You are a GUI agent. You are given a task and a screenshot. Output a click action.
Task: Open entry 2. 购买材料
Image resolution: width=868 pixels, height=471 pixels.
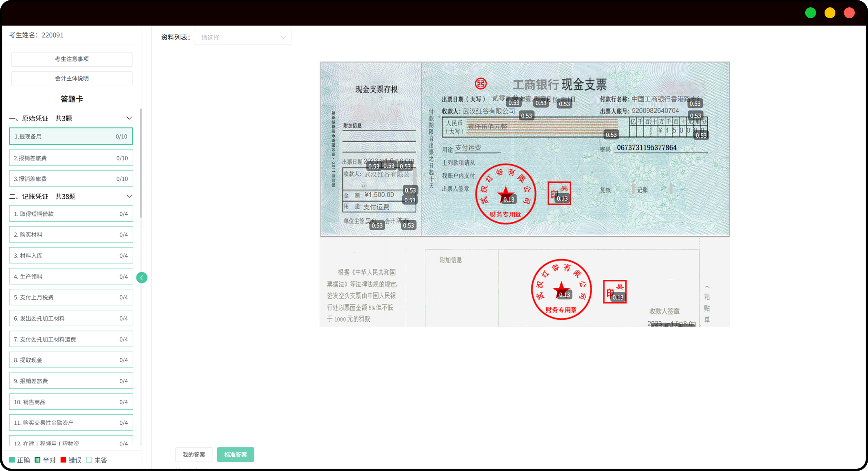(71, 235)
